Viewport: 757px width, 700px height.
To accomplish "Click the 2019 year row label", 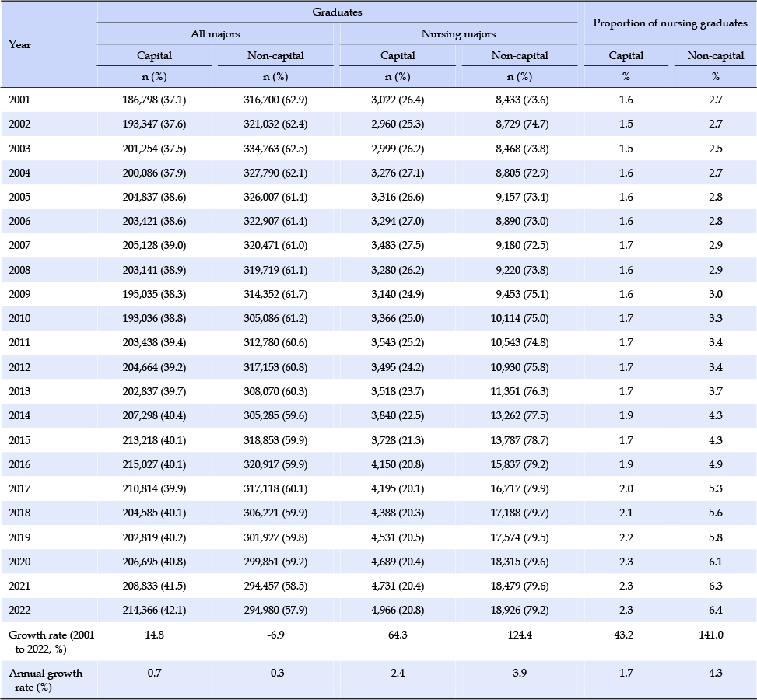I will [19, 537].
